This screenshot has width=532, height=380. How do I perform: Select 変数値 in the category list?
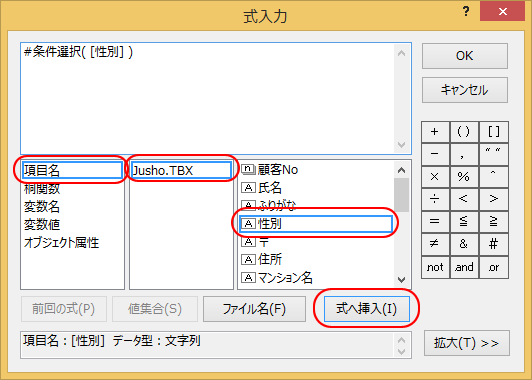coord(72,225)
